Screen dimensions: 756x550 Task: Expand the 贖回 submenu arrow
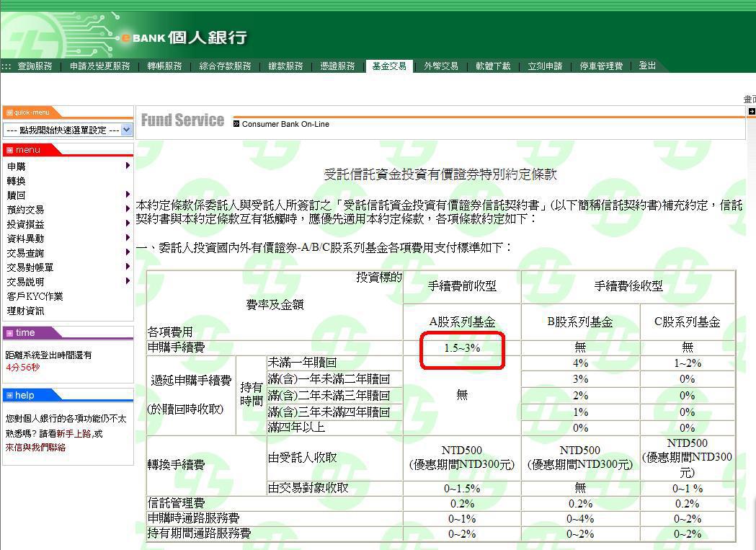(128, 195)
